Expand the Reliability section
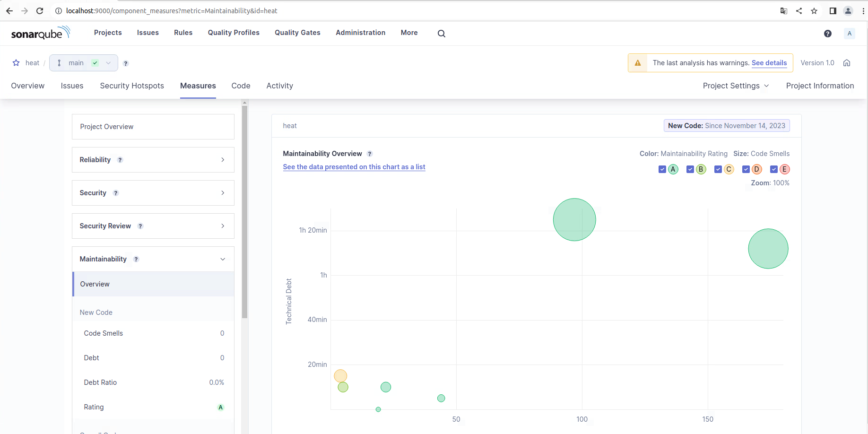Viewport: 868px width, 434px height. 153,160
